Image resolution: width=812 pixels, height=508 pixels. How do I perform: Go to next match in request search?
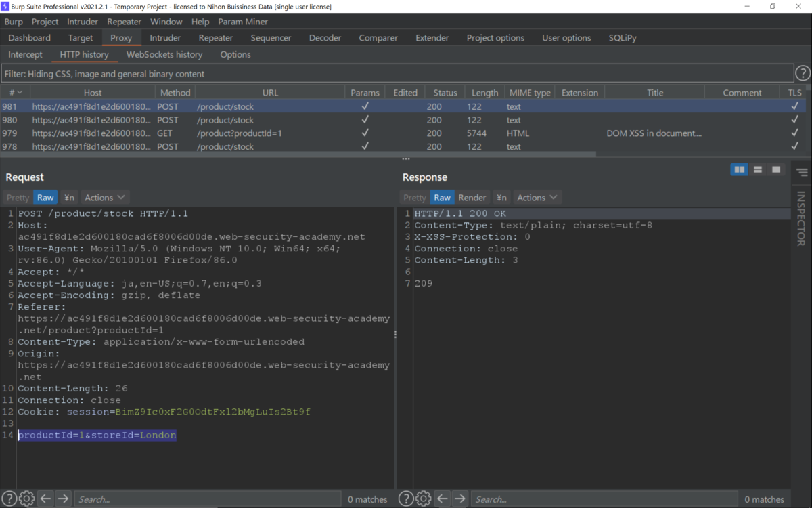coord(63,499)
